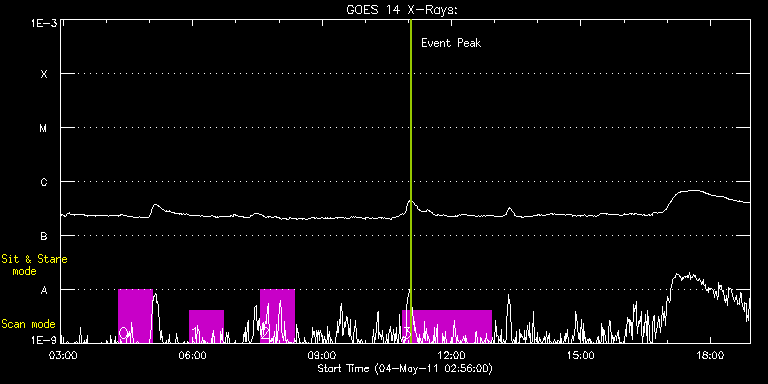The image size is (768, 384).
Task: Click the X flare class axis label
Action: (x=44, y=74)
